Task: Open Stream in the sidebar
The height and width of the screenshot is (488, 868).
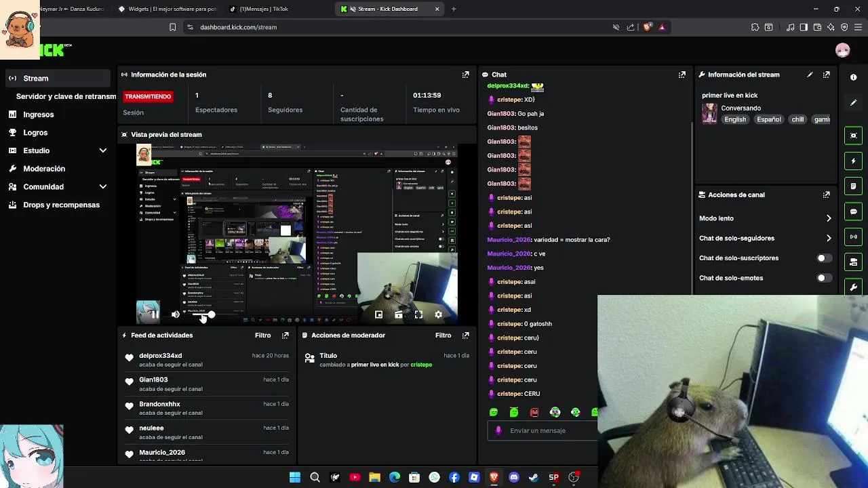Action: point(58,78)
